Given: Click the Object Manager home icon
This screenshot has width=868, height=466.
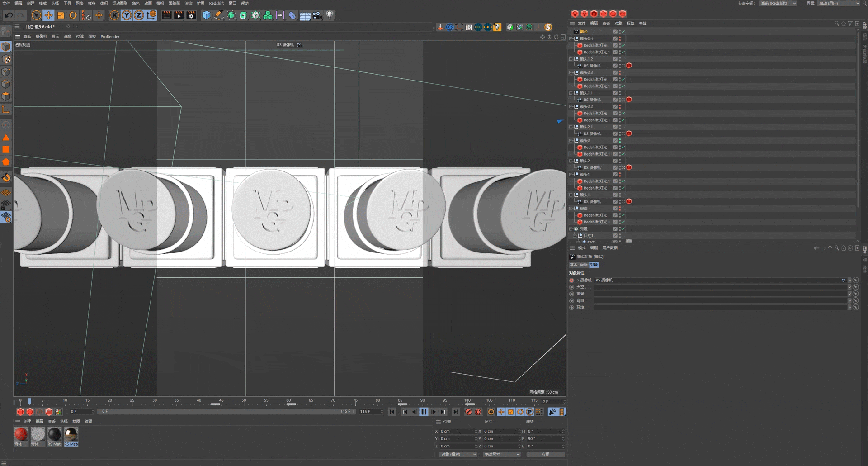Looking at the screenshot, I should (x=844, y=24).
